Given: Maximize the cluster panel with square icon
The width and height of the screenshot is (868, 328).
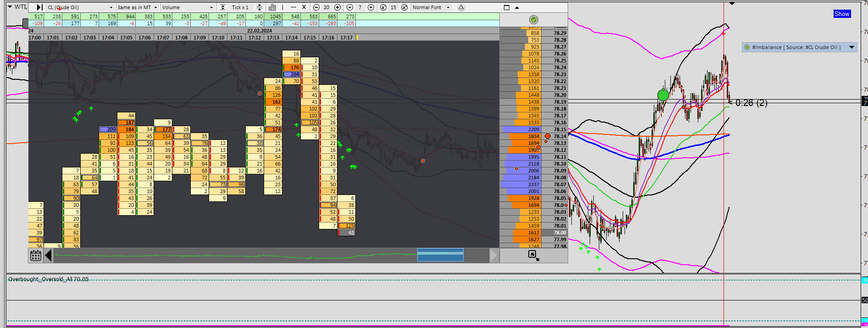Looking at the screenshot, I should click(x=507, y=7).
